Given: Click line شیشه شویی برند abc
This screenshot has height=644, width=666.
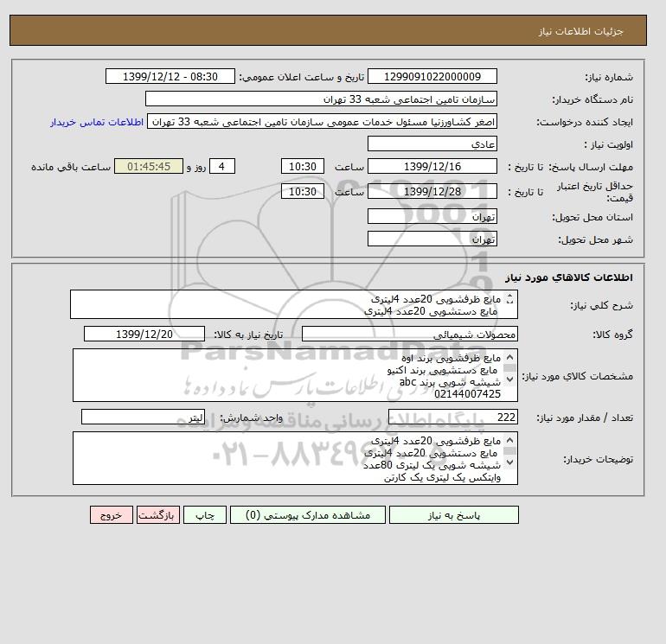Looking at the screenshot, I should pyautogui.click(x=451, y=382).
